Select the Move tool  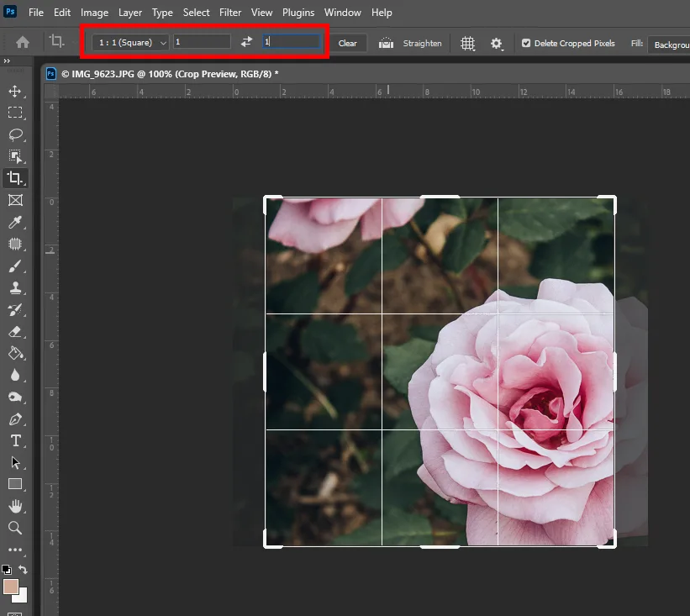[x=15, y=91]
